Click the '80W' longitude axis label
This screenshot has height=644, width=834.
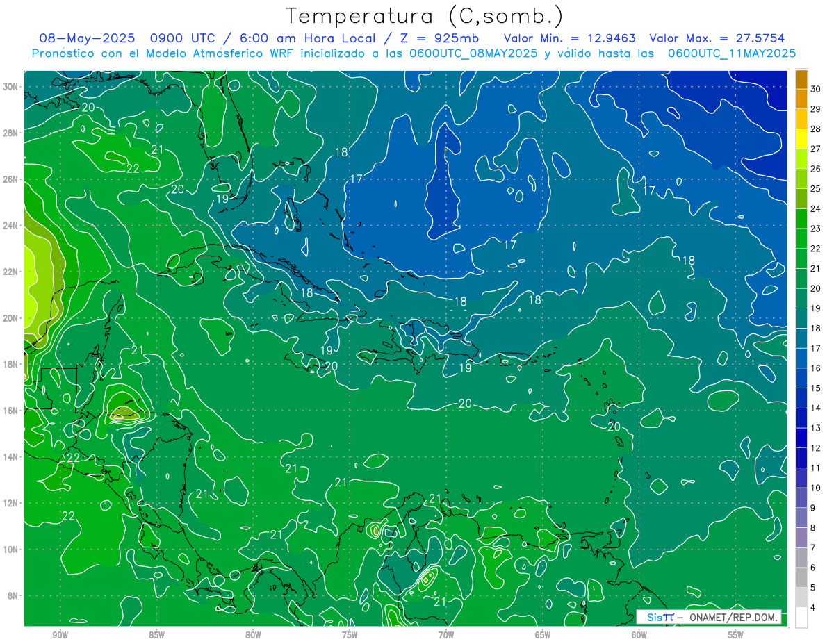pos(253,634)
